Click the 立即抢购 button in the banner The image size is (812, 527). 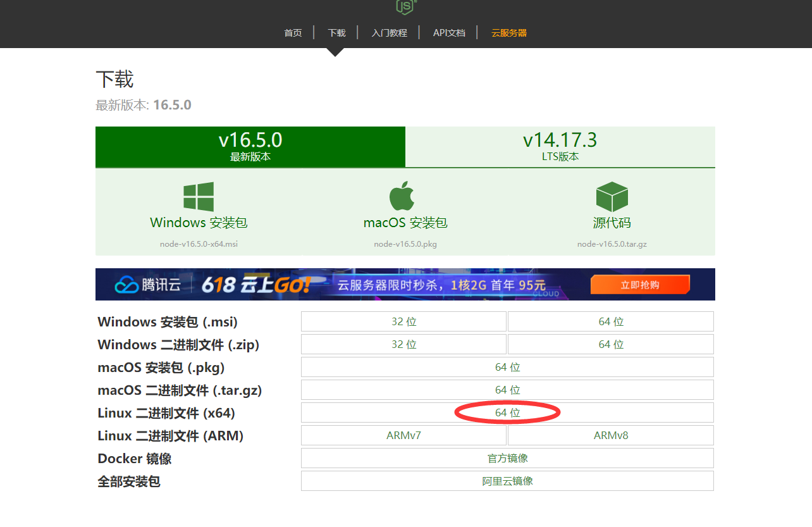coord(640,285)
